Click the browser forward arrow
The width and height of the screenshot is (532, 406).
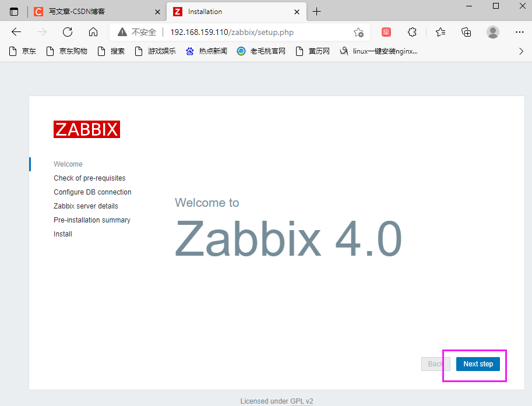(42, 32)
